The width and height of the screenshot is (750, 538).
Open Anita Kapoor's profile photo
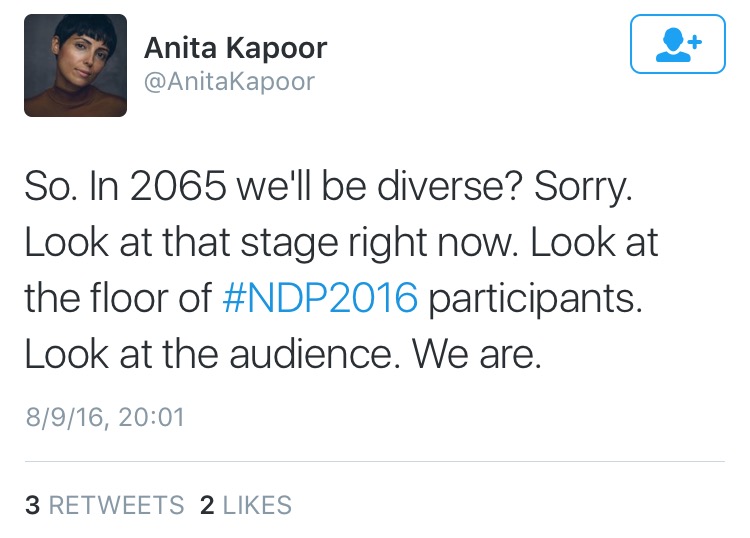pyautogui.click(x=76, y=65)
